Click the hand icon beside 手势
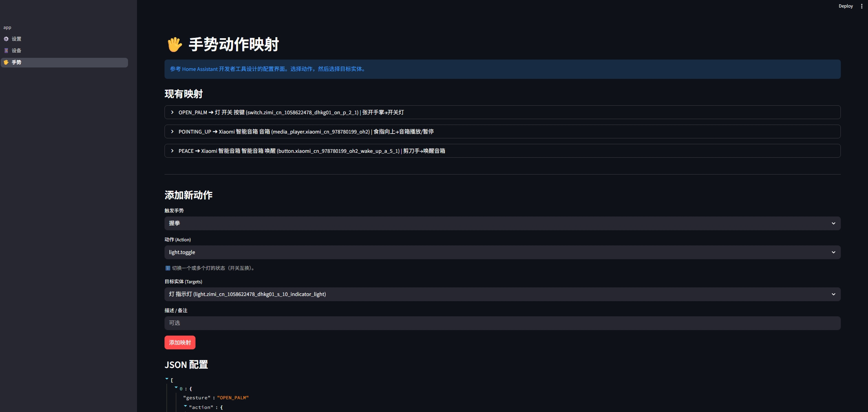 click(x=6, y=62)
